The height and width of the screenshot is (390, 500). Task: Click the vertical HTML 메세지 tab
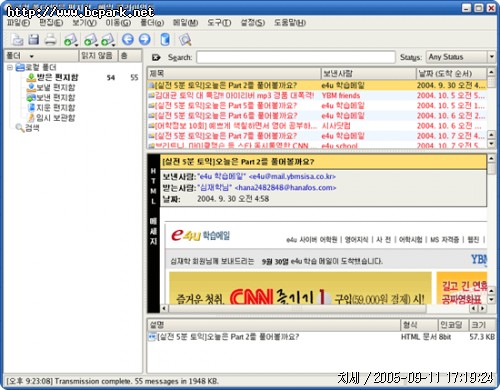[x=153, y=233]
